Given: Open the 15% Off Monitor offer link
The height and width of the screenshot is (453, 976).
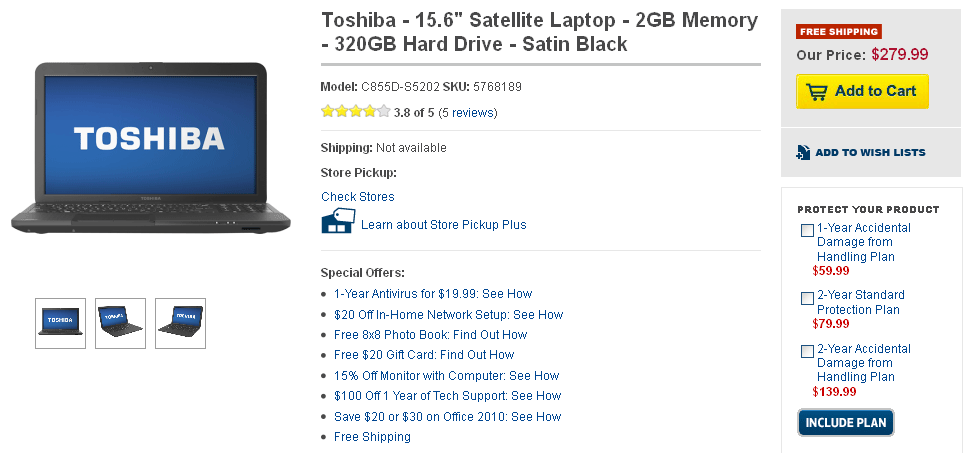Looking at the screenshot, I should click(446, 376).
